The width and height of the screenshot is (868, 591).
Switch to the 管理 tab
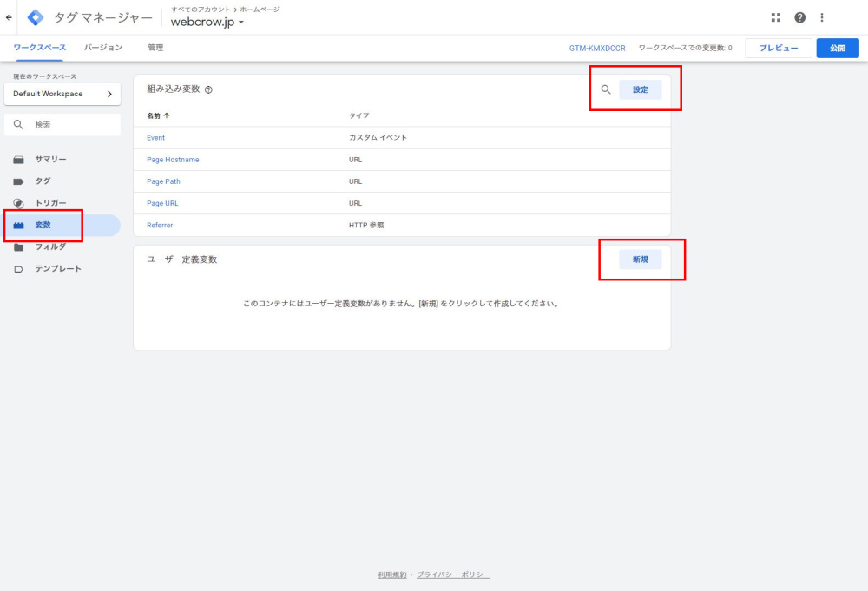pos(155,48)
